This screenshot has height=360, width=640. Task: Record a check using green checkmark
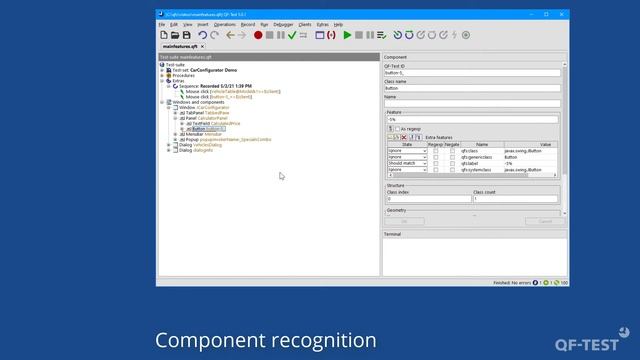coord(292,35)
